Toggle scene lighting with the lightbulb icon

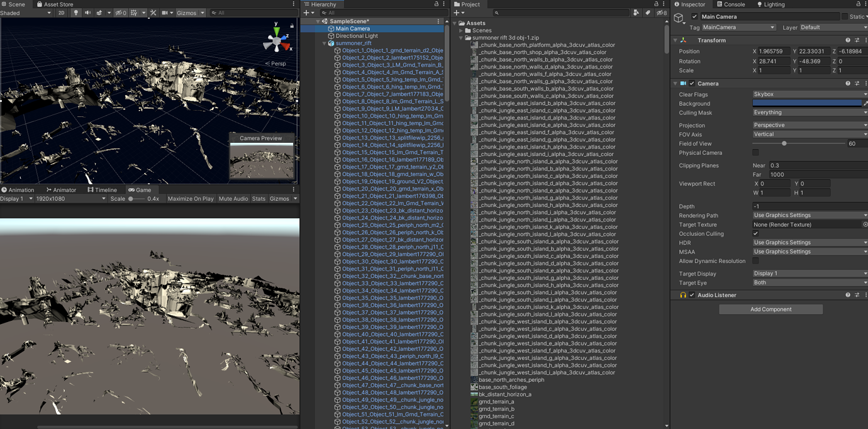coord(76,13)
